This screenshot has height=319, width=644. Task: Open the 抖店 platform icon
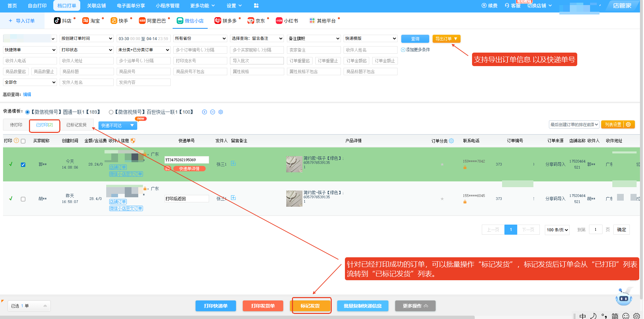tap(57, 21)
